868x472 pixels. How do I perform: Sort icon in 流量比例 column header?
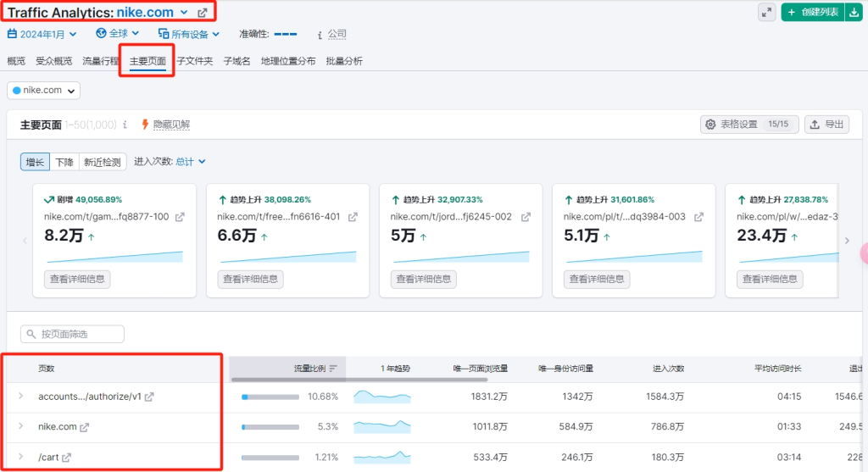[x=333, y=369]
